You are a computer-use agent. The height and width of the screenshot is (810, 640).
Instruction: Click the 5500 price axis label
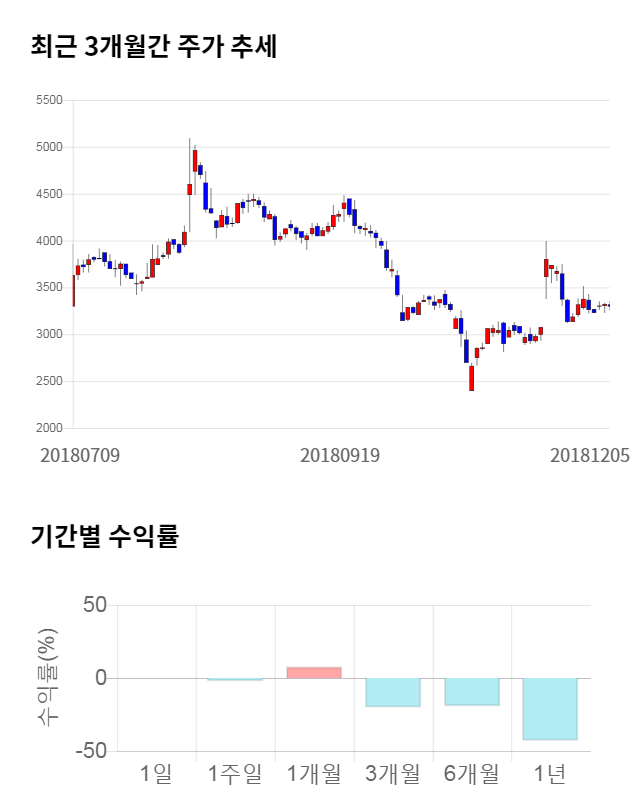coord(48,100)
